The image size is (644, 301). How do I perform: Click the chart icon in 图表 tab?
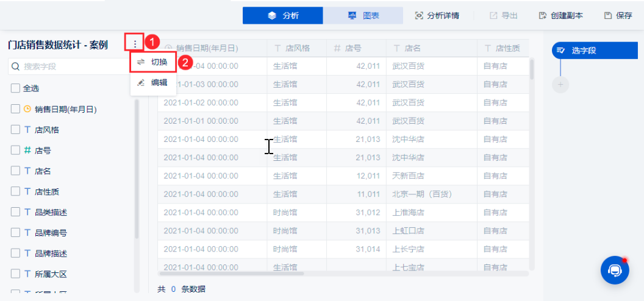[352, 16]
